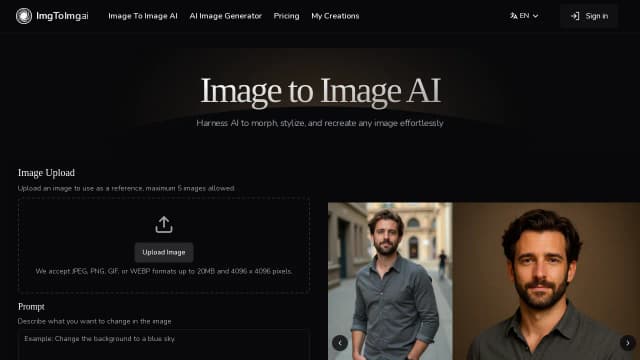Screen dimensions: 640x360
Task: Click the accepted formats note text
Action: (x=164, y=271)
